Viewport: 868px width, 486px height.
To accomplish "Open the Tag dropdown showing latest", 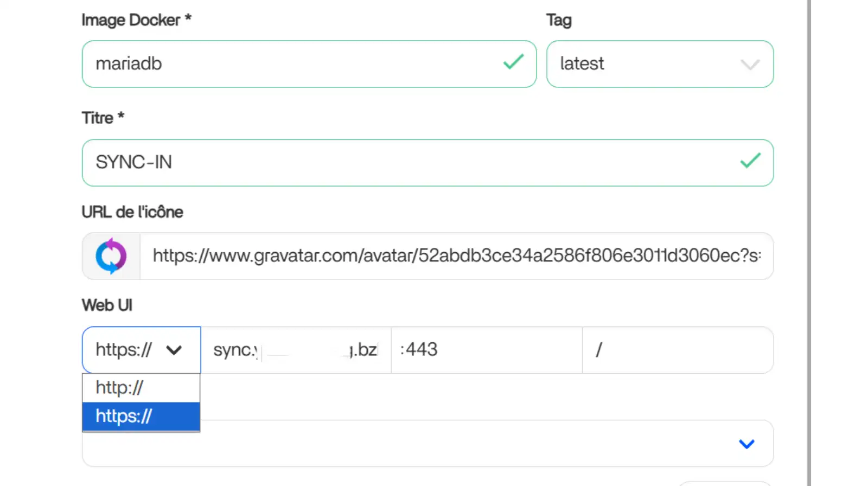I will (659, 64).
